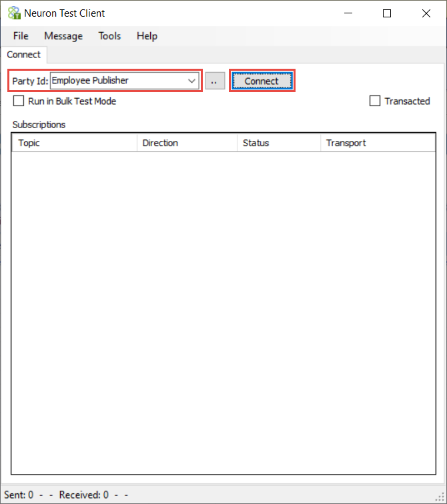447x504 pixels.
Task: Click the Neuron Test Client app icon
Action: click(x=14, y=13)
